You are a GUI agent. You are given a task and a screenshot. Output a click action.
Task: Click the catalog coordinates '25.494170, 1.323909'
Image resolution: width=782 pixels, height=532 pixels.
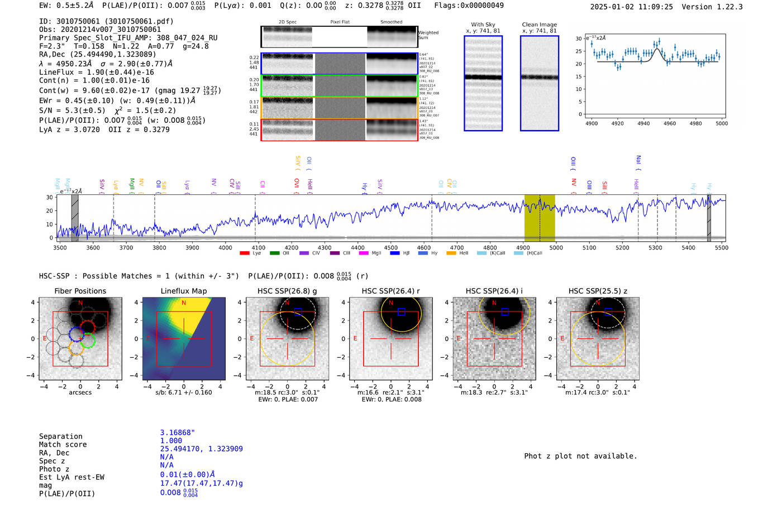point(202,449)
